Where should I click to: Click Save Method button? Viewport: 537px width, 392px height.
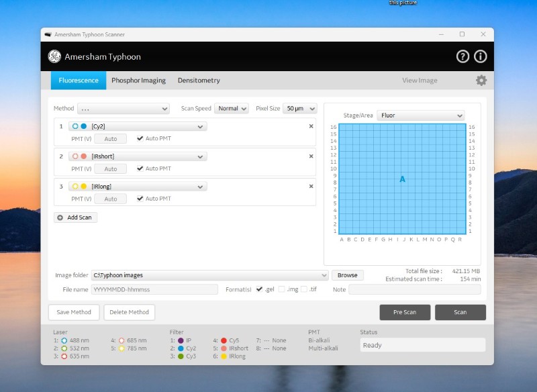click(74, 312)
